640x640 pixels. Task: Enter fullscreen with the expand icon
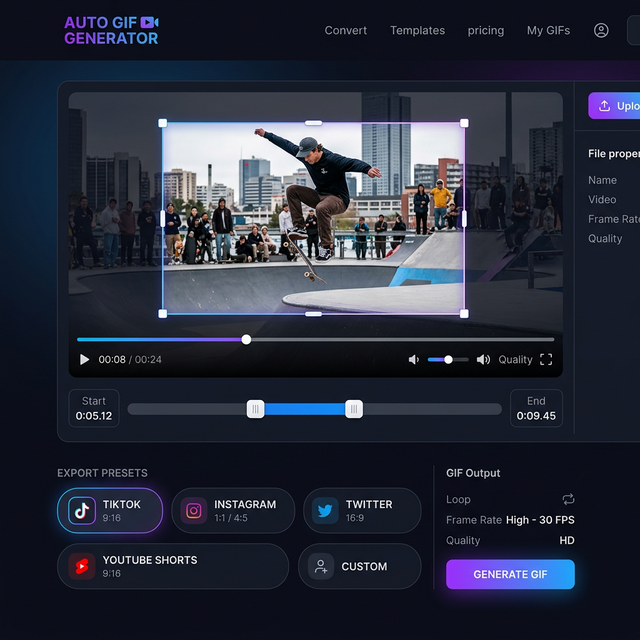click(546, 359)
